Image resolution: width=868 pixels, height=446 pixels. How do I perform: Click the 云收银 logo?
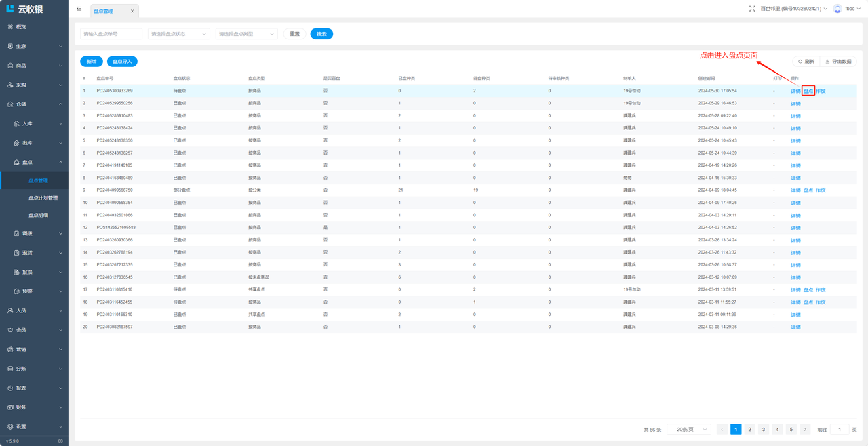coord(25,9)
